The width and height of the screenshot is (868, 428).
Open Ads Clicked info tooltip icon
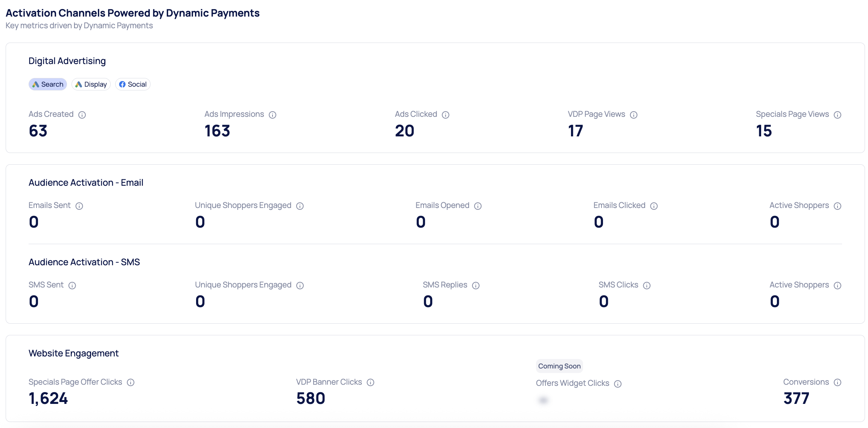[x=446, y=115]
